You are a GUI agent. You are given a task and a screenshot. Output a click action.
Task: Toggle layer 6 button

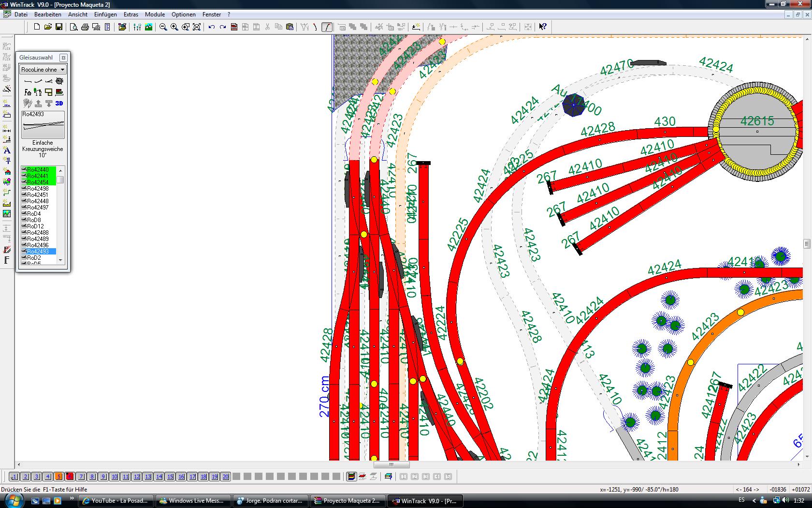pyautogui.click(x=70, y=477)
